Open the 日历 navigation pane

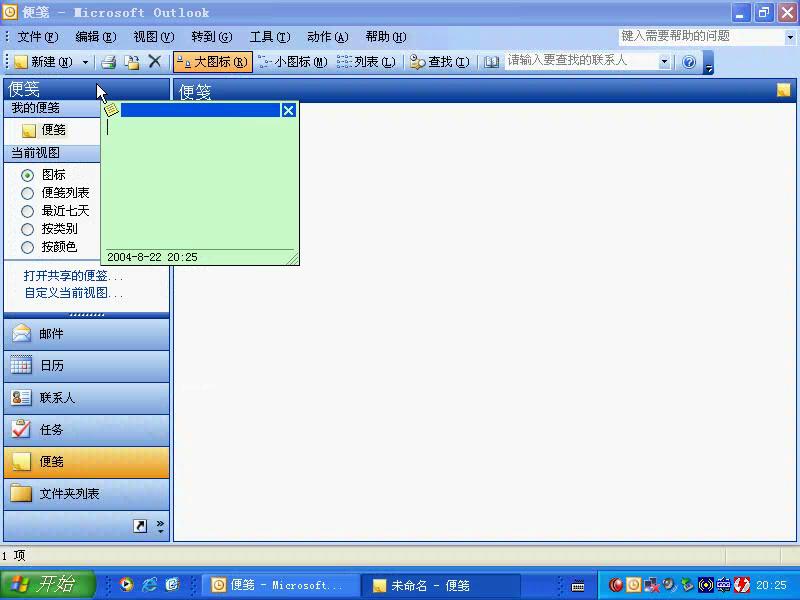tap(86, 366)
